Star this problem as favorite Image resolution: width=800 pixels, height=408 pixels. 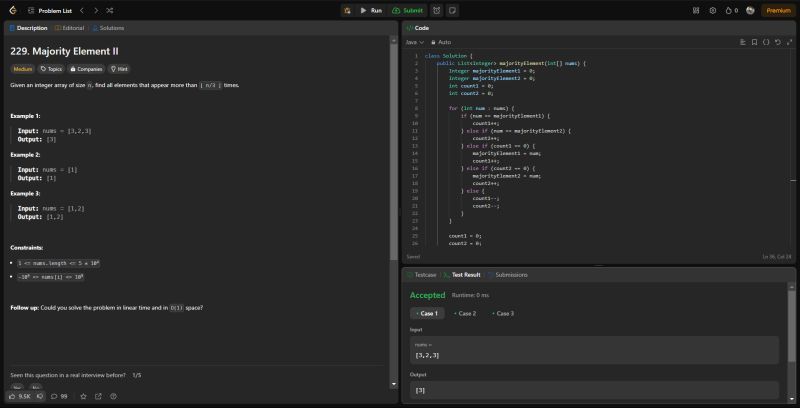click(83, 396)
